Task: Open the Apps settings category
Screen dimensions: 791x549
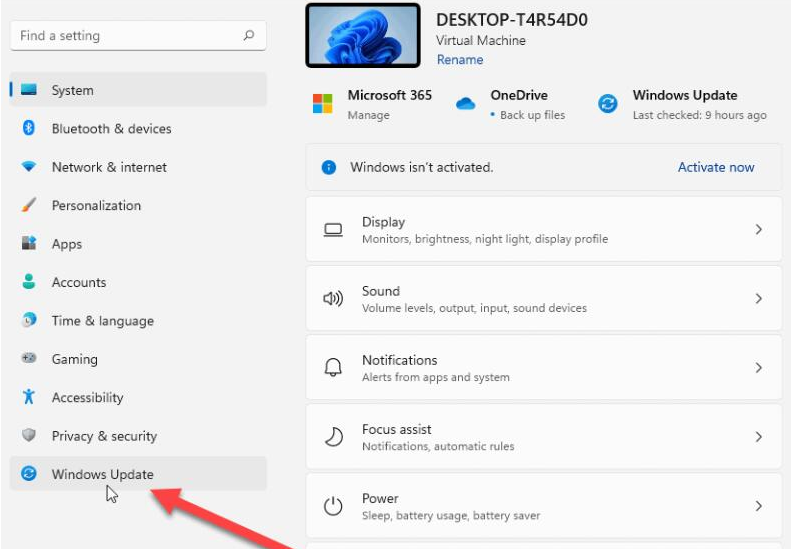Action: (67, 244)
